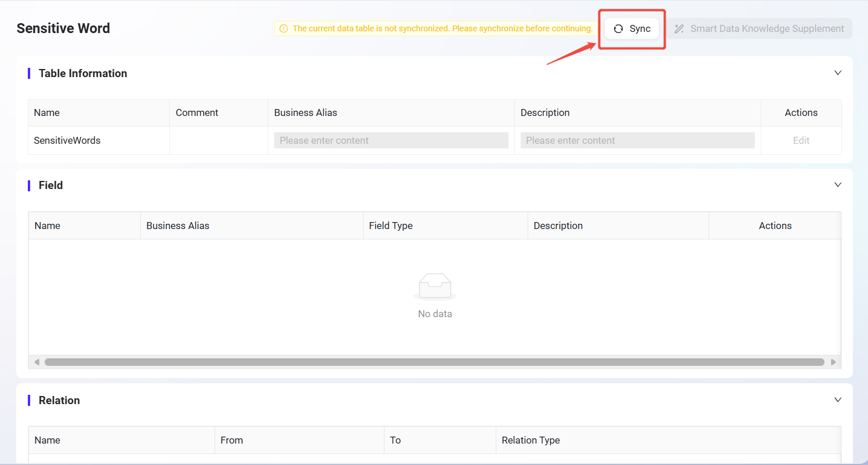Viewport: 868px width, 465px height.
Task: Click the warning icon in yellow notice
Action: tap(284, 28)
